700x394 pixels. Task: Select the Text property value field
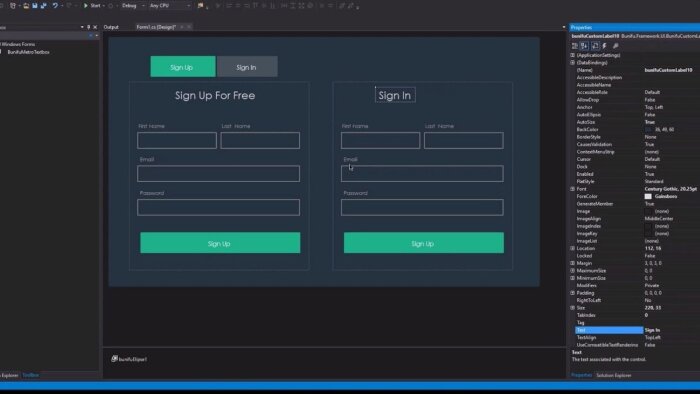671,330
